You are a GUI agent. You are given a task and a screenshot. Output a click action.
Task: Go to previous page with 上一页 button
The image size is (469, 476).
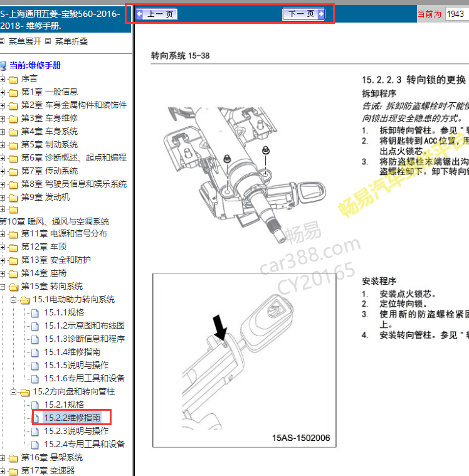coord(157,14)
